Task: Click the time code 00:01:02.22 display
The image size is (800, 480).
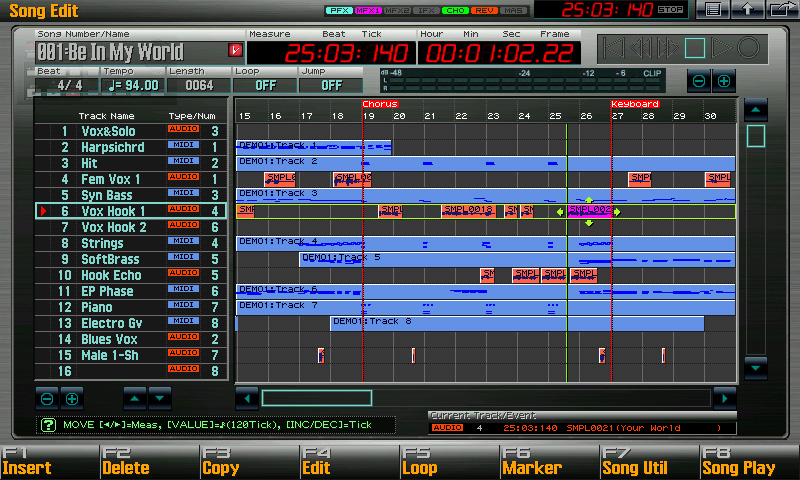Action: 499,53
